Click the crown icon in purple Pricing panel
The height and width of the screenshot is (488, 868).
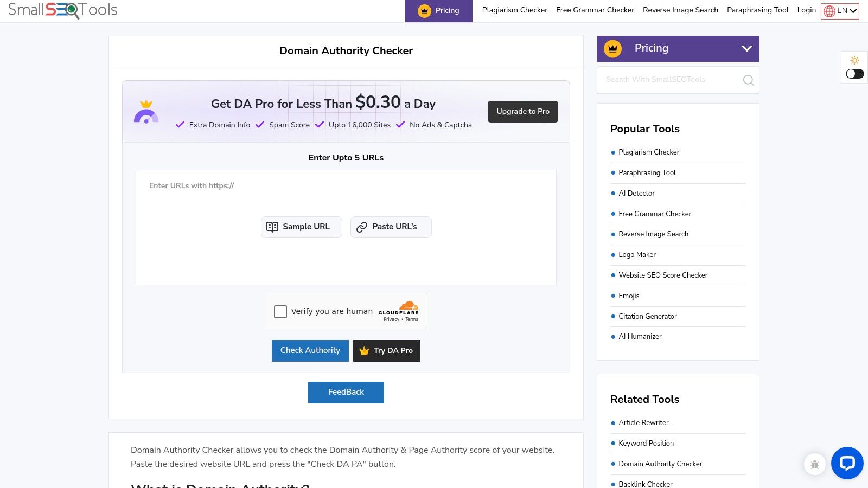[x=613, y=48]
